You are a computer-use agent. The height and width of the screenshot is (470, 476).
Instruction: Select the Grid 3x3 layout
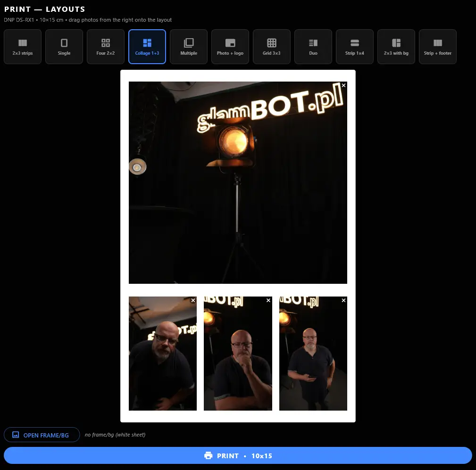pos(272,46)
